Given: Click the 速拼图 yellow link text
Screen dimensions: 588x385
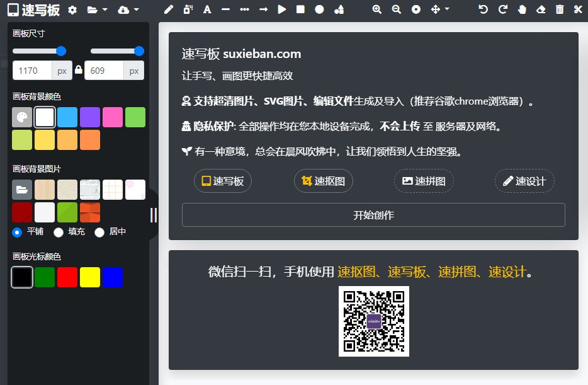Looking at the screenshot, I should point(457,272).
